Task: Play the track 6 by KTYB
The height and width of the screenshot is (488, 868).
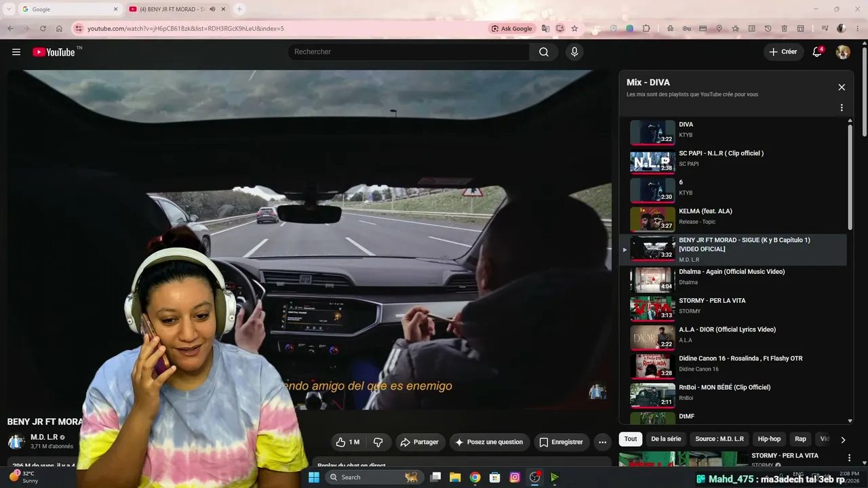Action: 734,190
